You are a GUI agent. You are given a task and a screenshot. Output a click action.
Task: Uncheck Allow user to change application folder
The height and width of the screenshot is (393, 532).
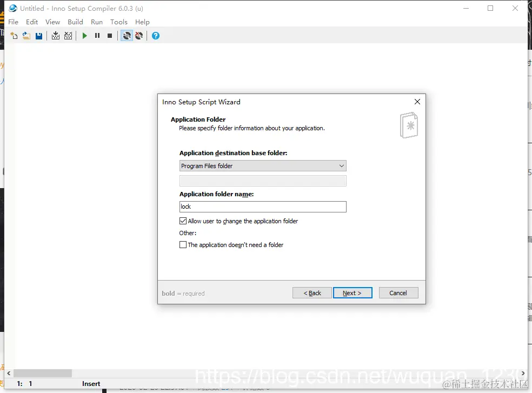(183, 221)
